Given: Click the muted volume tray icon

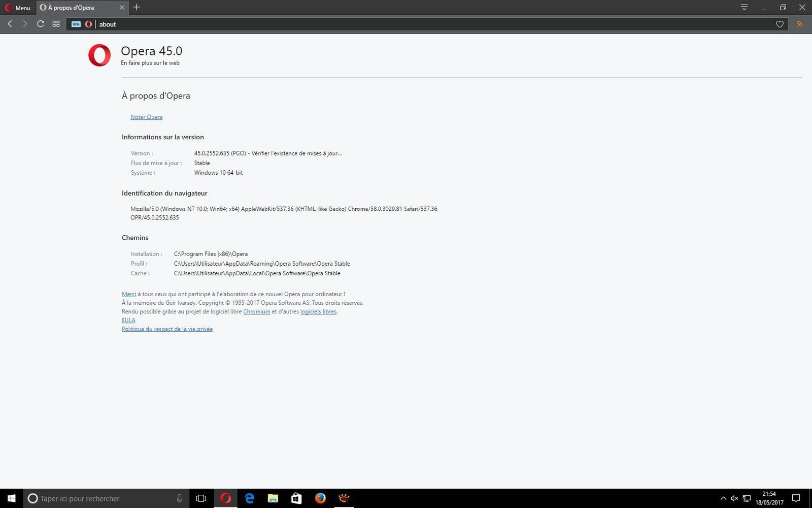Looking at the screenshot, I should (x=734, y=498).
